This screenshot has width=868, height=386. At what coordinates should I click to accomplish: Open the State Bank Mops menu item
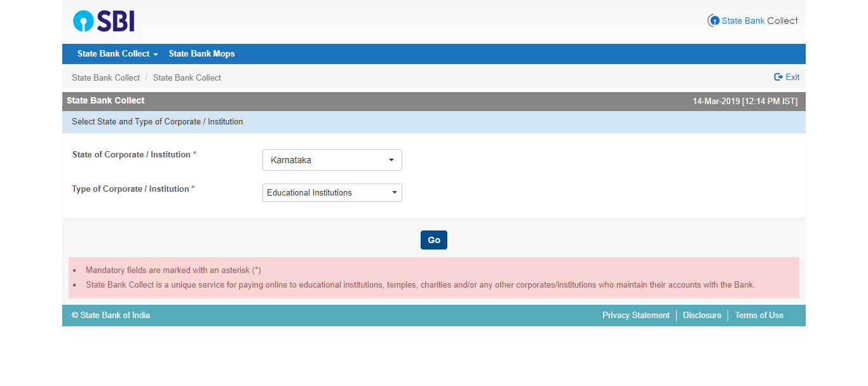click(201, 54)
